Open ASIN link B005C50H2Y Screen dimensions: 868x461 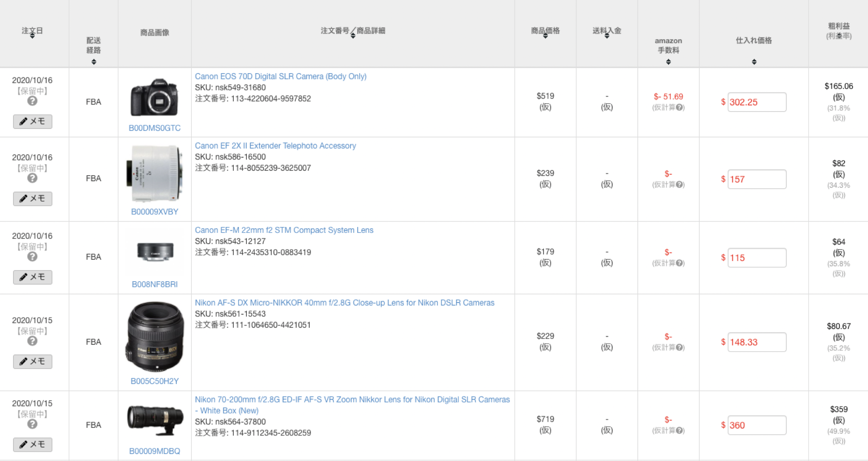tap(154, 381)
